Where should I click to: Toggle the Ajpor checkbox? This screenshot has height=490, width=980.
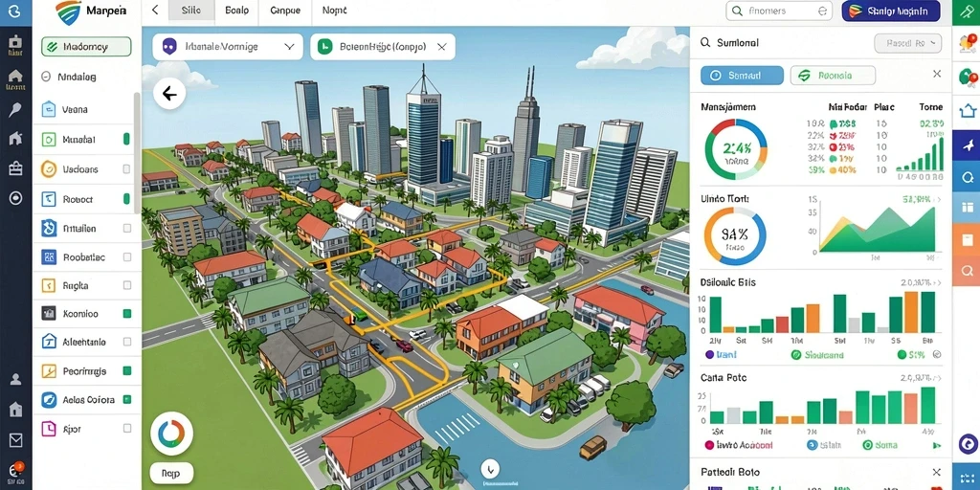click(x=127, y=429)
